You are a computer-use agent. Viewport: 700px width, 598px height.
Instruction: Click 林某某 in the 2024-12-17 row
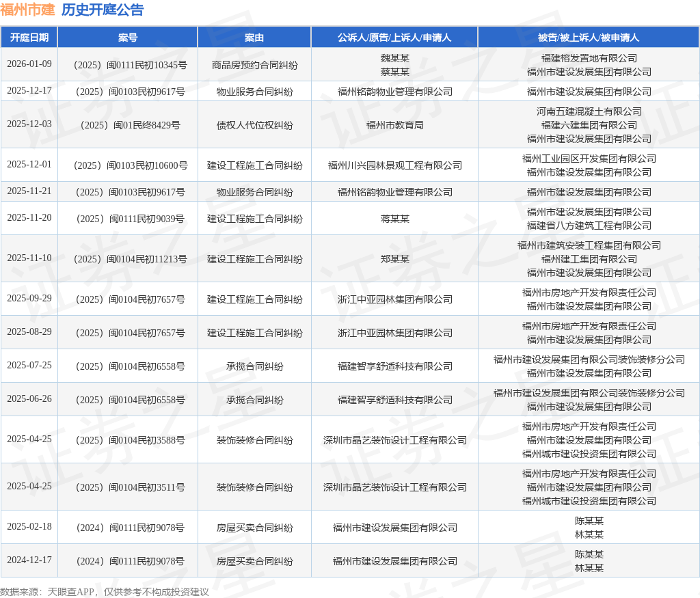tap(589, 568)
